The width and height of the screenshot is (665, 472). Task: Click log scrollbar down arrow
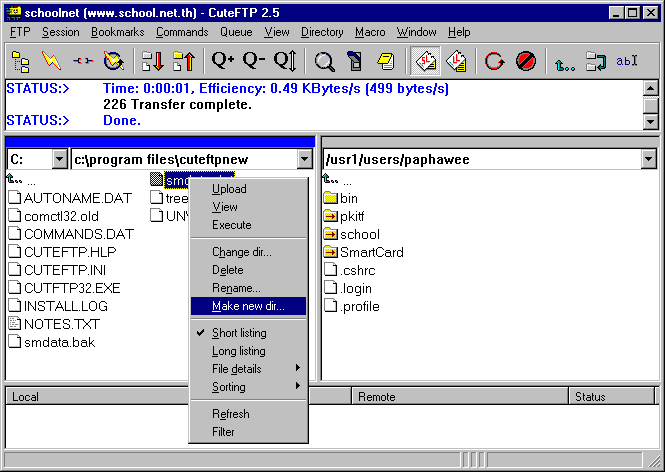[x=651, y=121]
